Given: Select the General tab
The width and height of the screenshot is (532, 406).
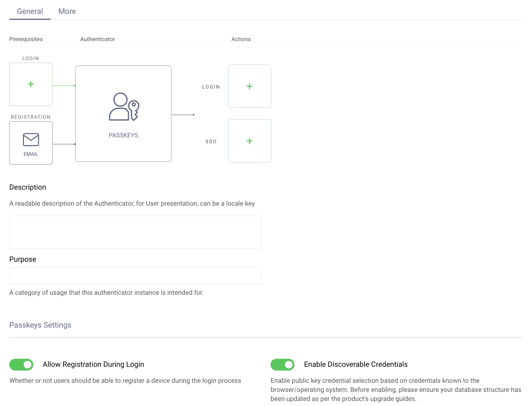Looking at the screenshot, I should (x=30, y=11).
